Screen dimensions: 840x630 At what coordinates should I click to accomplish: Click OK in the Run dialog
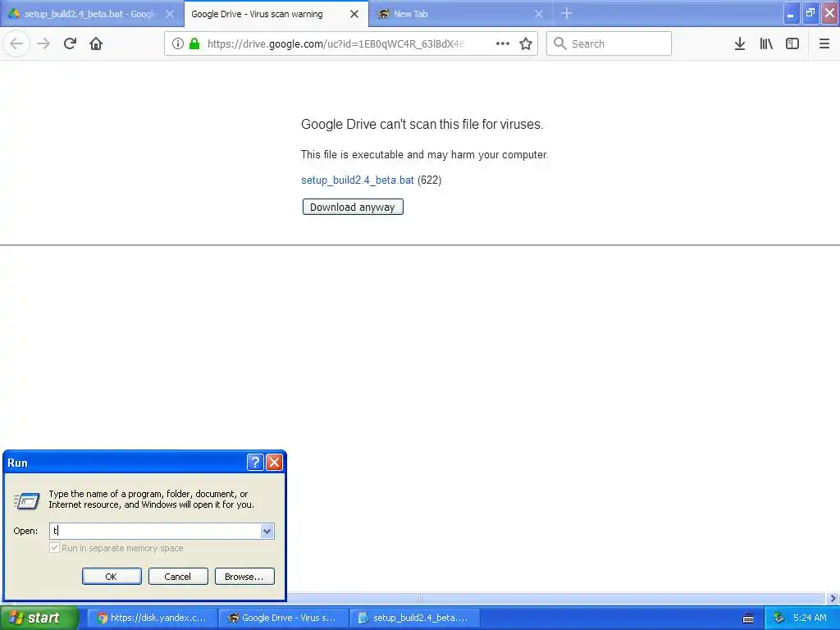tap(112, 577)
